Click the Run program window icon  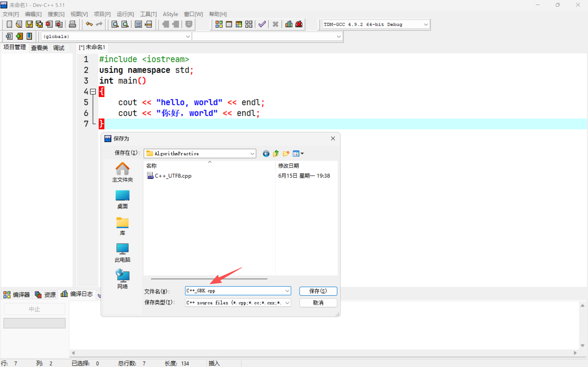(x=229, y=24)
